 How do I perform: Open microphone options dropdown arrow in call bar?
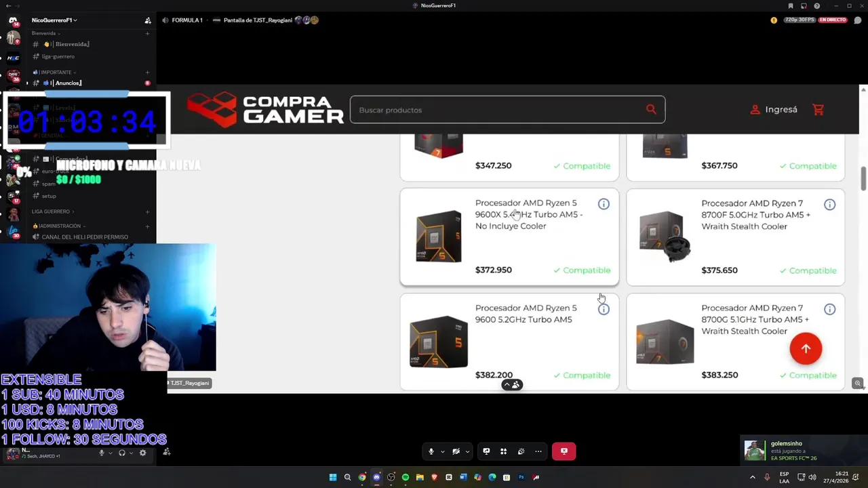click(x=442, y=451)
